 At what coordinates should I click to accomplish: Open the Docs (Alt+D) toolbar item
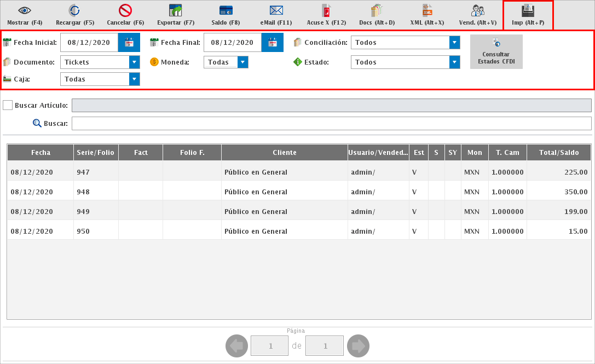tap(377, 11)
